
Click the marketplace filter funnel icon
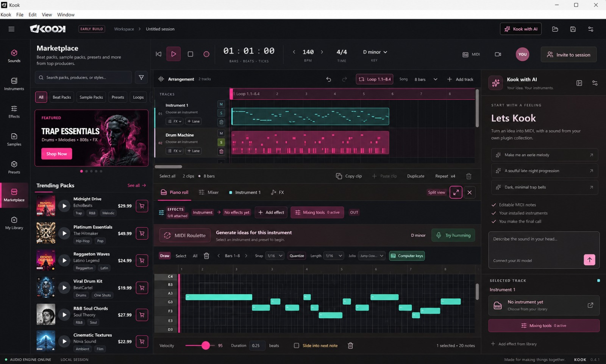[x=141, y=77]
